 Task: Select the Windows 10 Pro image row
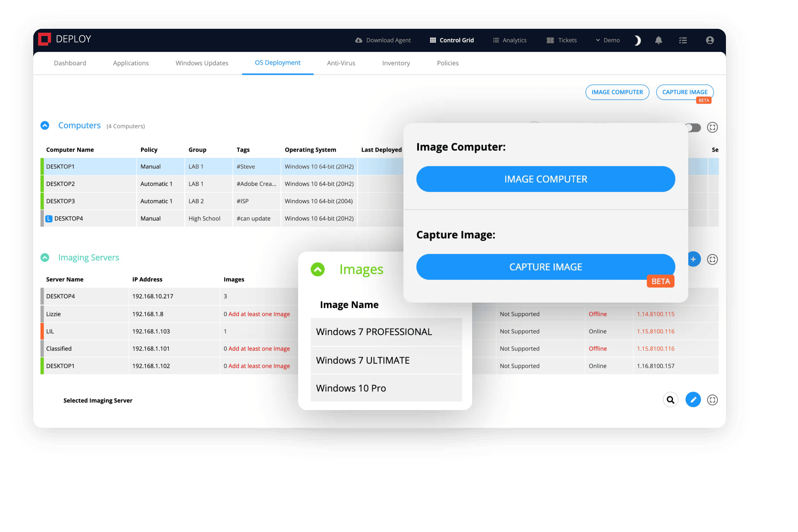point(386,388)
